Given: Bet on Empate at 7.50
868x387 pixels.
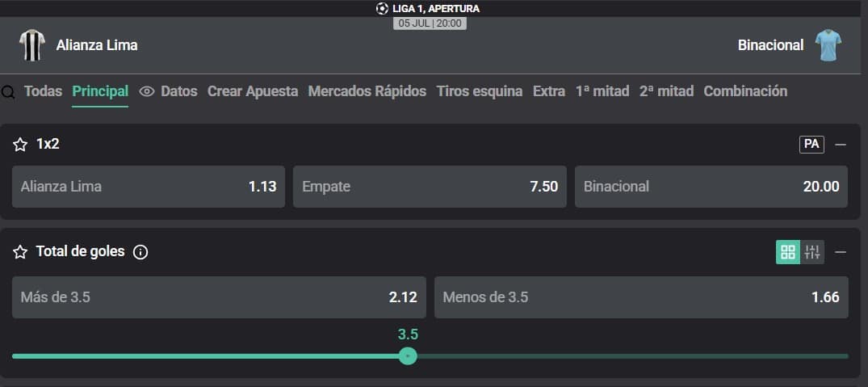Looking at the screenshot, I should point(430,187).
